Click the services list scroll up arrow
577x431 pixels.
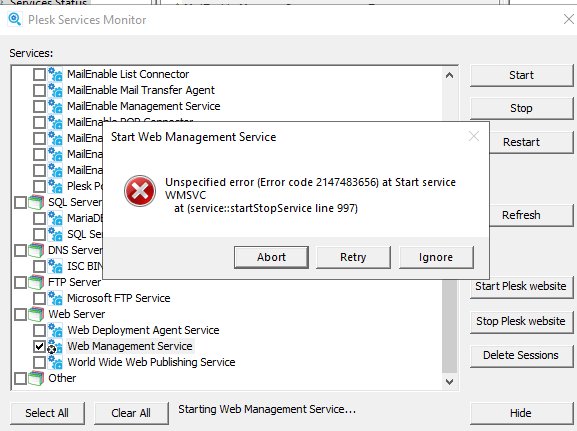click(449, 76)
